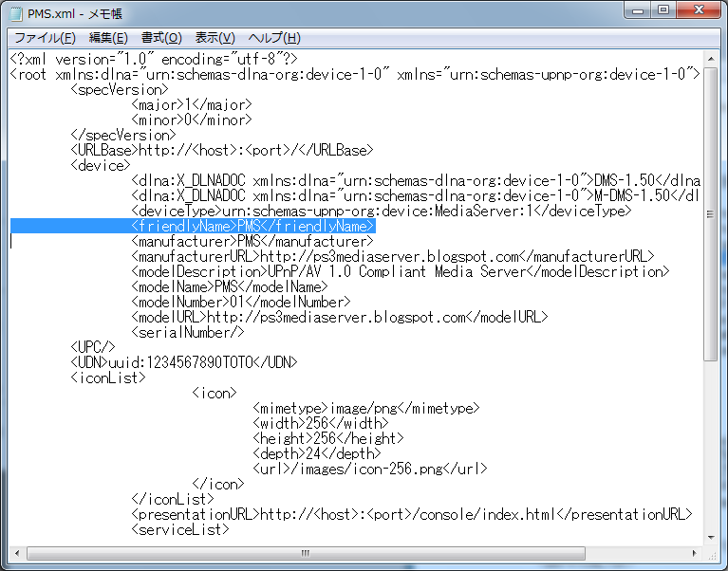The height and width of the screenshot is (571, 728).
Task: Close the PMS.xml Notepad window
Action: click(x=699, y=10)
